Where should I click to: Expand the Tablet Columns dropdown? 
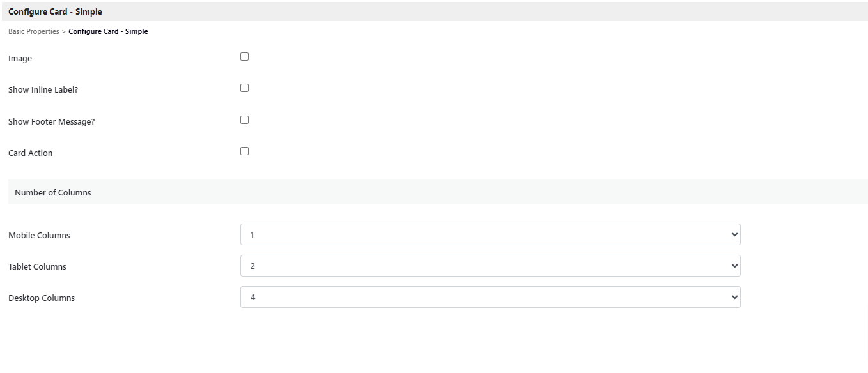[x=490, y=266]
